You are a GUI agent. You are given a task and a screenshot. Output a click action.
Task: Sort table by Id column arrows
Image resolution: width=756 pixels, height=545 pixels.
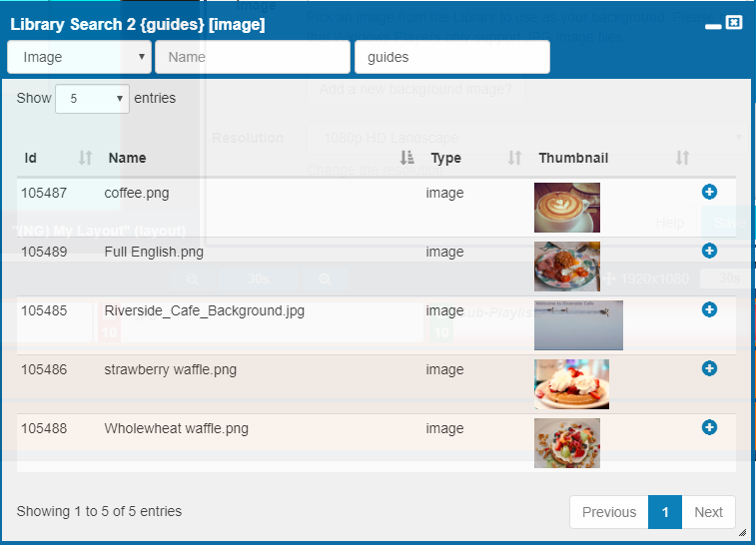[86, 158]
